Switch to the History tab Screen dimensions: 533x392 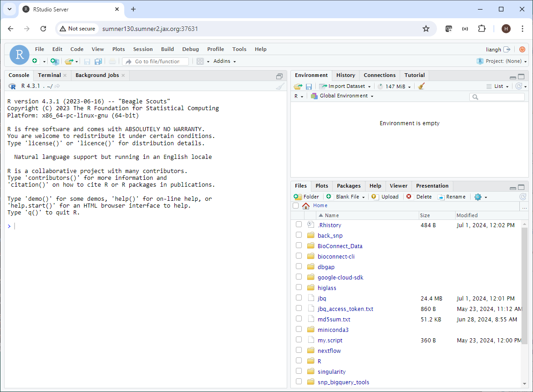tap(345, 75)
